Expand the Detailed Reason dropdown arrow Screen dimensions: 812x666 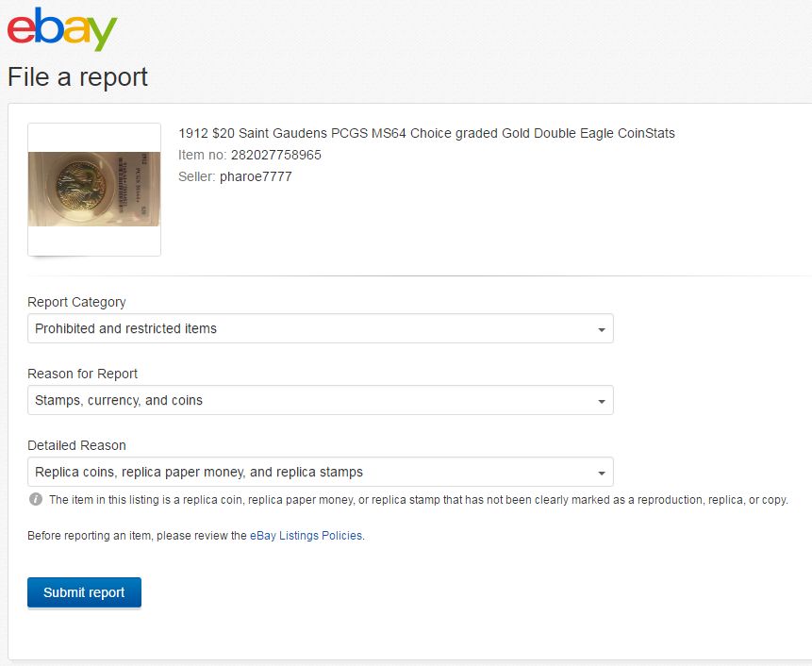[x=602, y=473]
